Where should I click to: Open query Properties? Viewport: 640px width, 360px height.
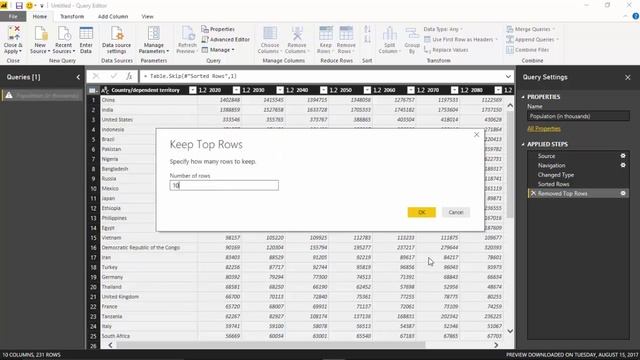point(218,29)
